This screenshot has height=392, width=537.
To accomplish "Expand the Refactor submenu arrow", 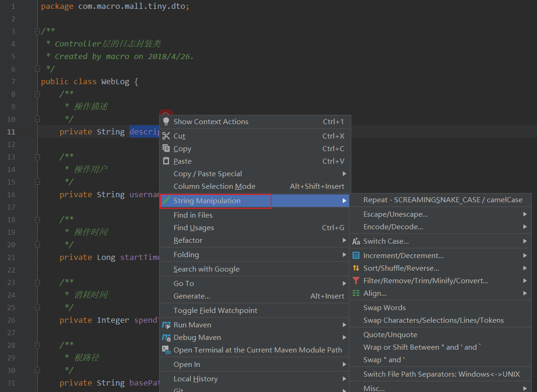I will point(344,240).
